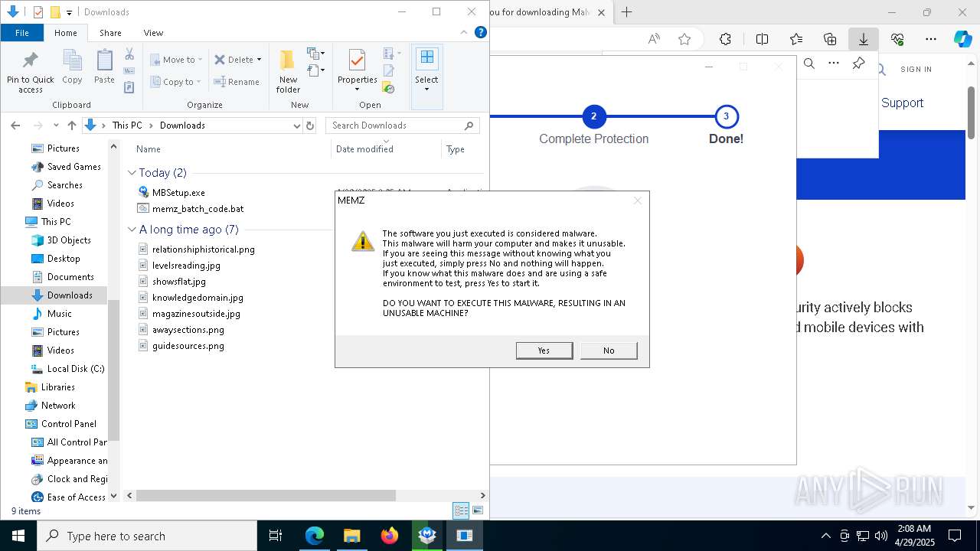
Task: Select relationshiphistorical.png file
Action: tap(203, 249)
